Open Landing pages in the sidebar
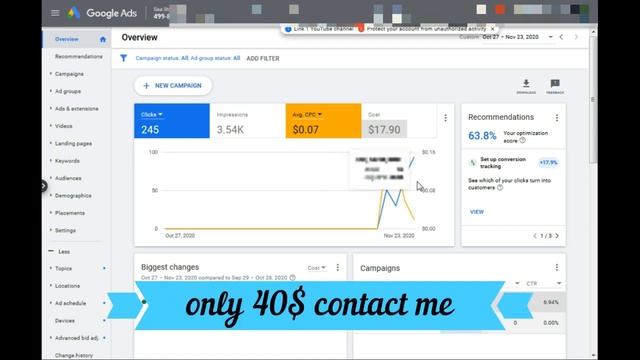The image size is (640, 360). click(x=73, y=143)
